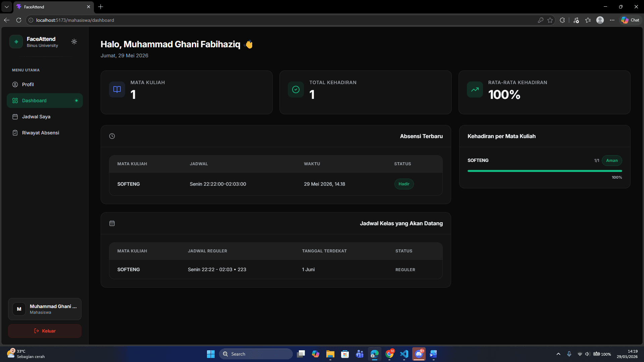
Task: Open File Explorer from taskbar
Action: coord(330,354)
